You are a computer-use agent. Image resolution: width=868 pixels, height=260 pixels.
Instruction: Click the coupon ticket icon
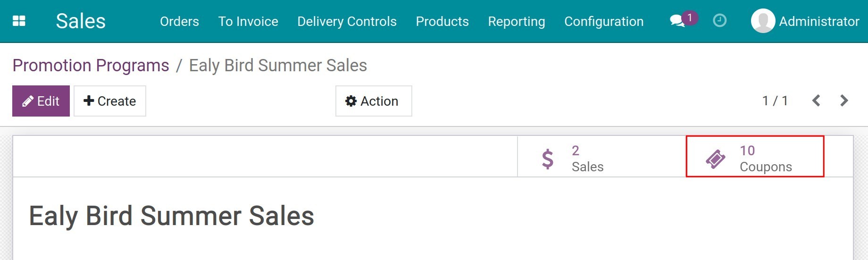716,159
